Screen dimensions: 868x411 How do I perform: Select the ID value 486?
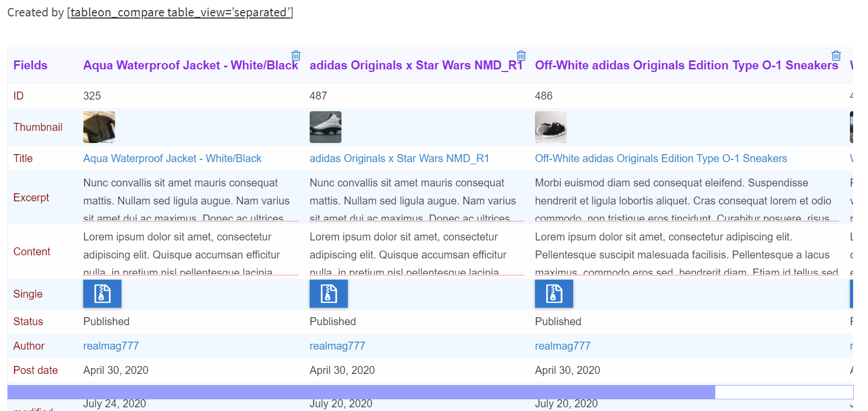pos(543,96)
